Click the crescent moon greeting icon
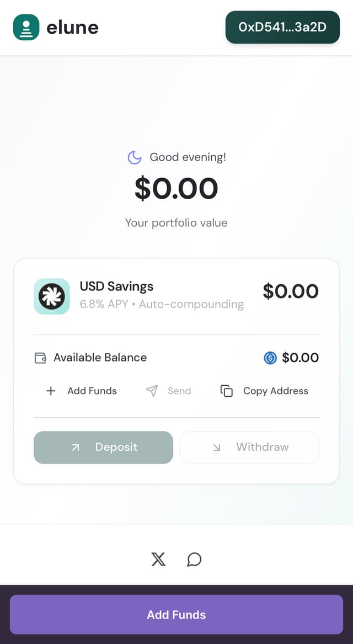Screen dimensions: 353x644 (134, 157)
